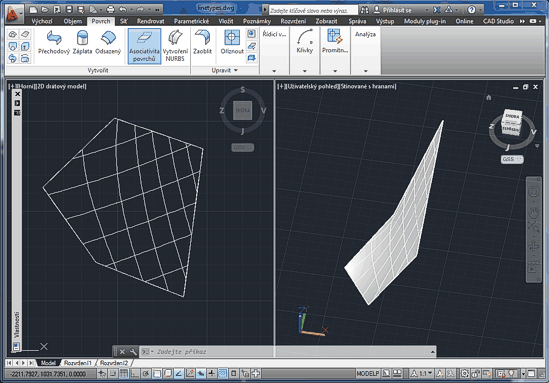Click the steering wheel icon in navigation bar

[x=534, y=192]
